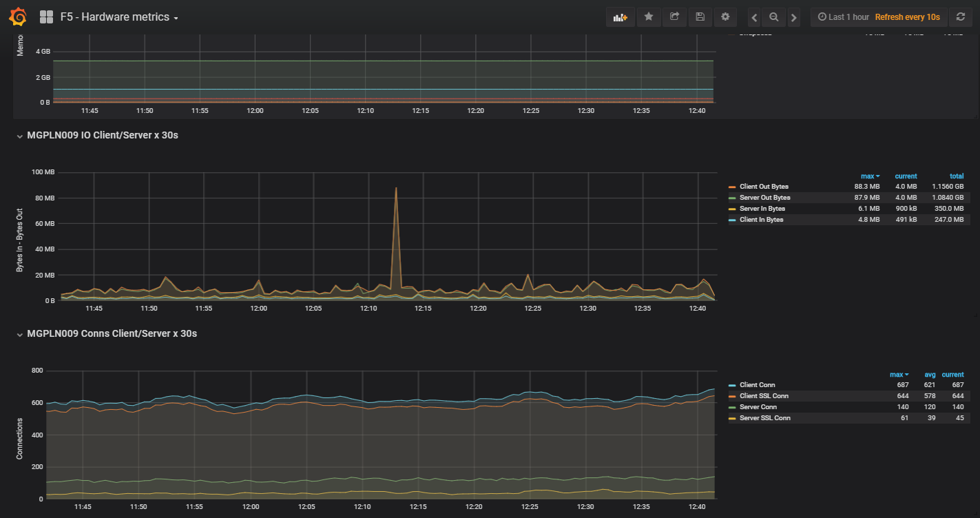Refresh the dashboard using the refresh icon
This screenshot has width=980, height=518.
961,17
